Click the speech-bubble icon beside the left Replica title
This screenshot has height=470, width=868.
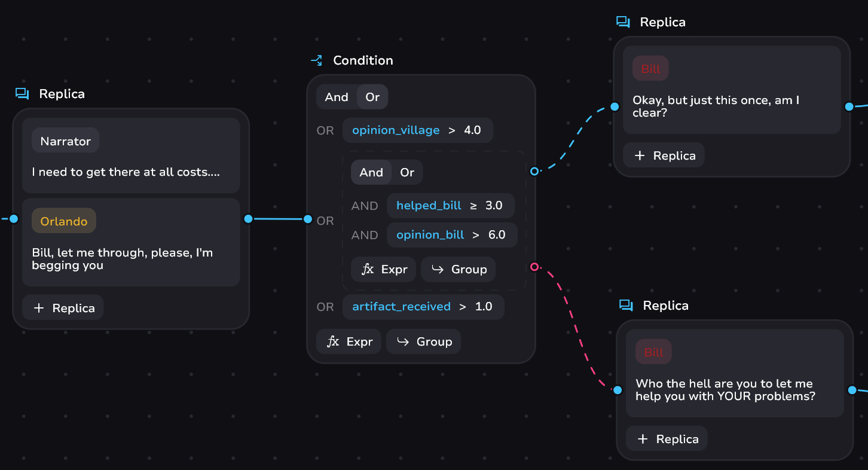[x=22, y=94]
